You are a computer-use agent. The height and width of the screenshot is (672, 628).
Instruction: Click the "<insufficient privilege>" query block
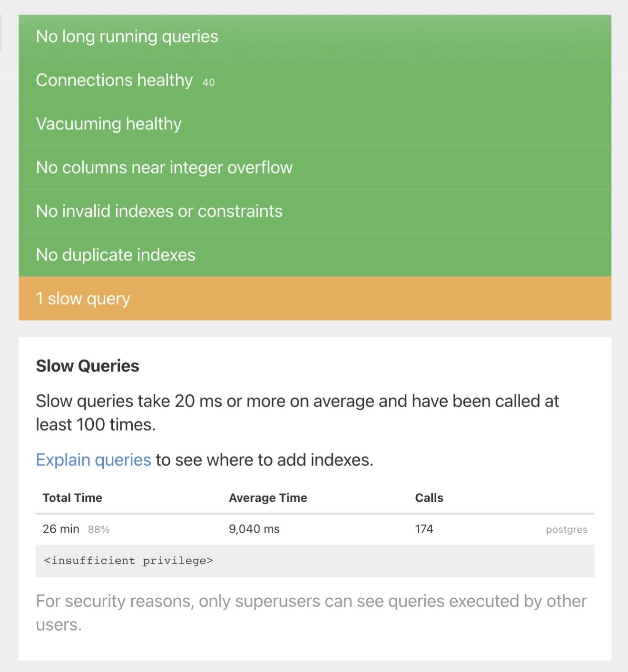click(x=128, y=561)
